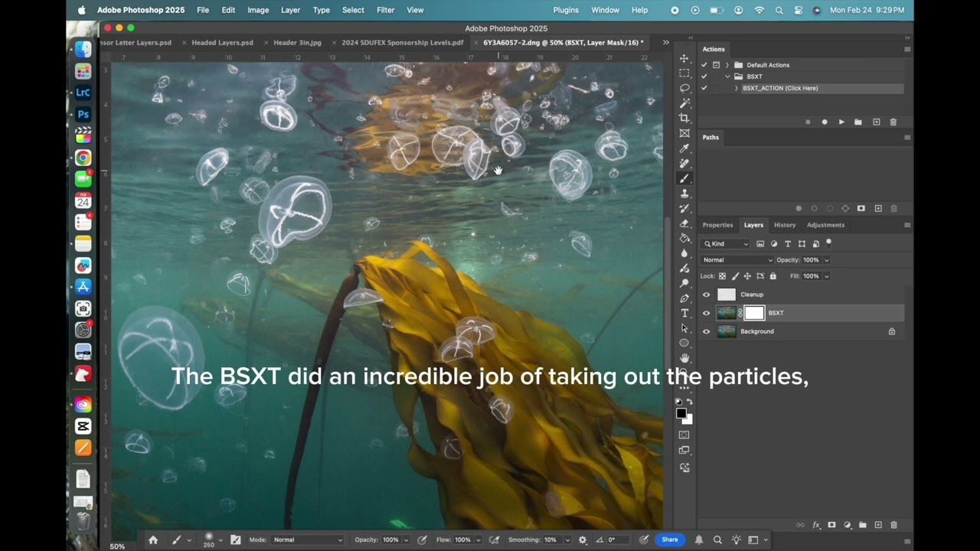Image resolution: width=980 pixels, height=551 pixels.
Task: Open Smoothing percentage dropdown
Action: pyautogui.click(x=567, y=540)
